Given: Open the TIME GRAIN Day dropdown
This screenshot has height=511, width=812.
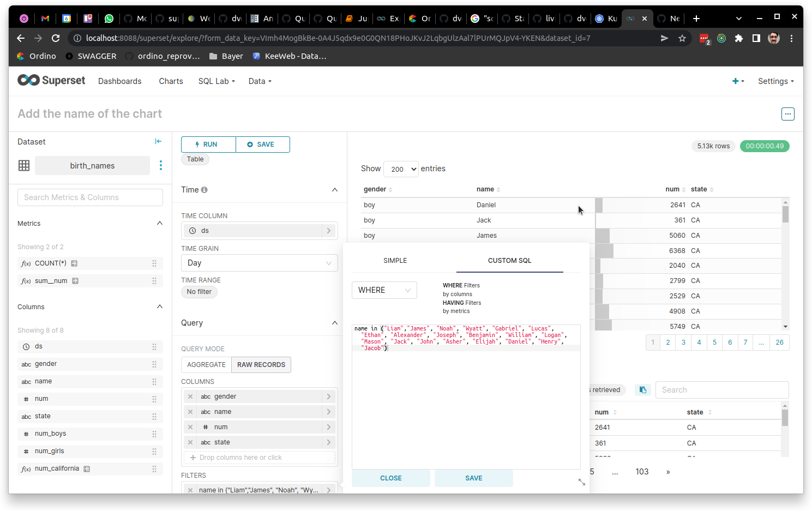Looking at the screenshot, I should [x=260, y=263].
